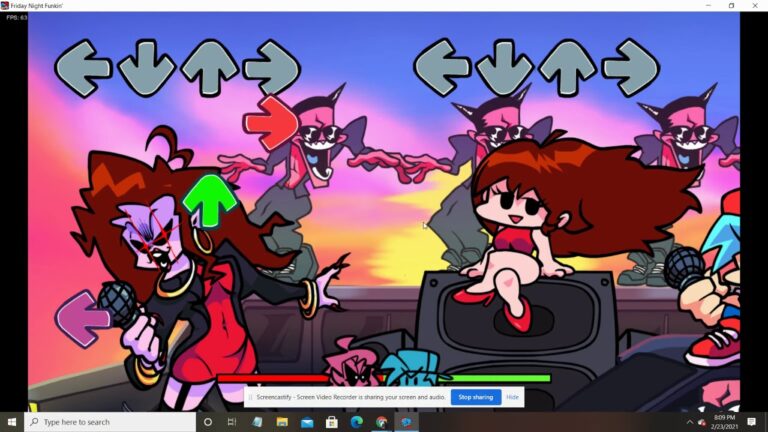Minimize the Friday Night Funkin' window
This screenshot has height=432, width=768.
(x=708, y=5)
